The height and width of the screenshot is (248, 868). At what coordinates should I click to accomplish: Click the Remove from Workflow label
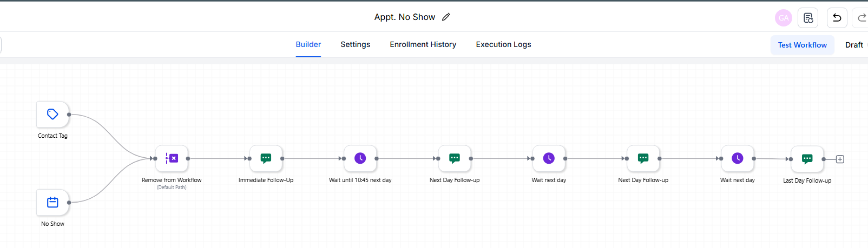tap(172, 180)
